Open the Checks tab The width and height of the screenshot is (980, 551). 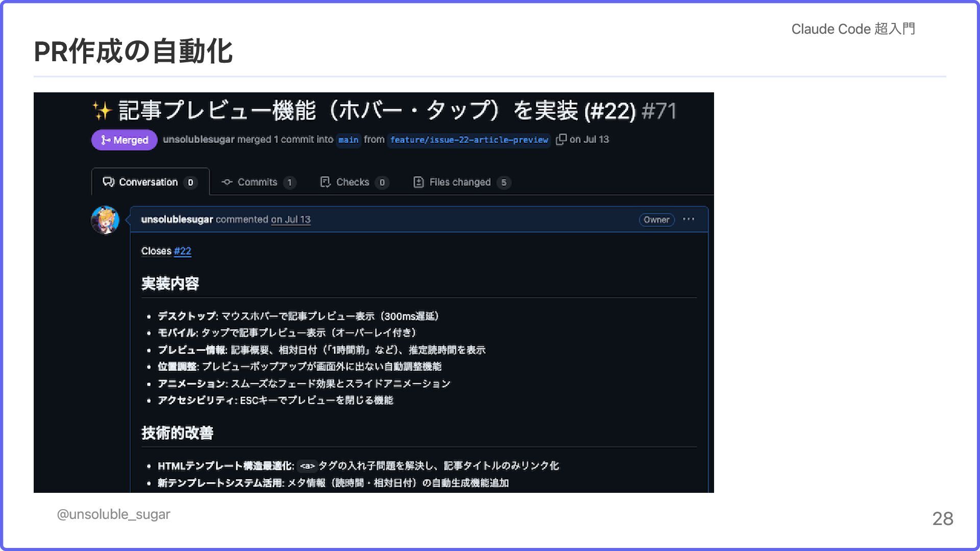pos(352,182)
